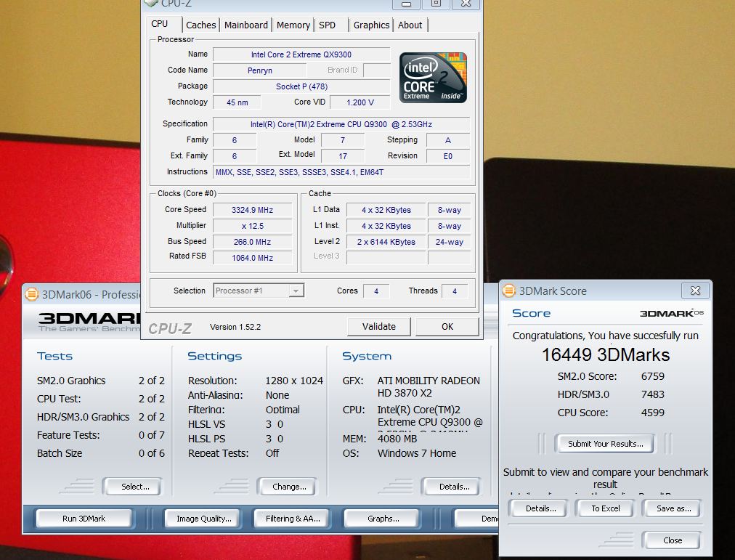735x560 pixels.
Task: Click the Version 1.52.2 text
Action: pyautogui.click(x=235, y=327)
